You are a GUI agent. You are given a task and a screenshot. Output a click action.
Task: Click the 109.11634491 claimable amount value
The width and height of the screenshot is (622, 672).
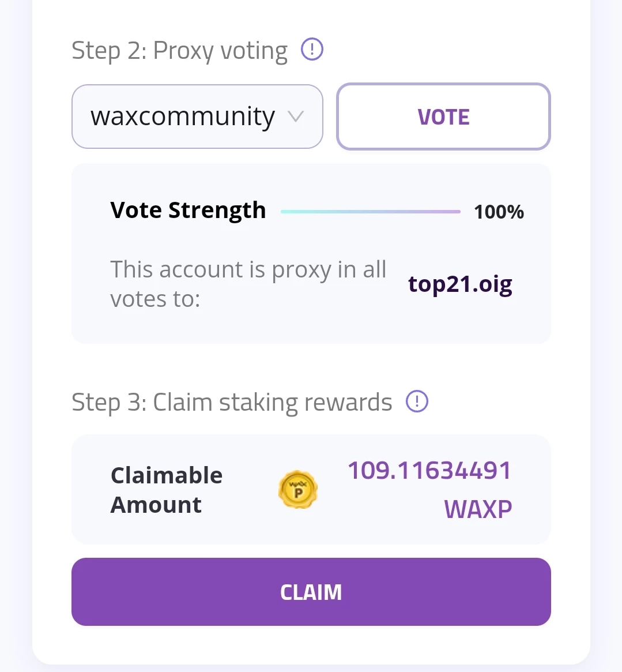click(x=429, y=471)
